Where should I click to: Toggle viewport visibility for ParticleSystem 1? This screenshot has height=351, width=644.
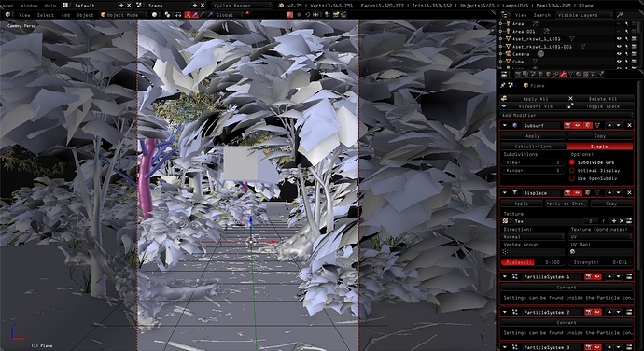(x=597, y=277)
